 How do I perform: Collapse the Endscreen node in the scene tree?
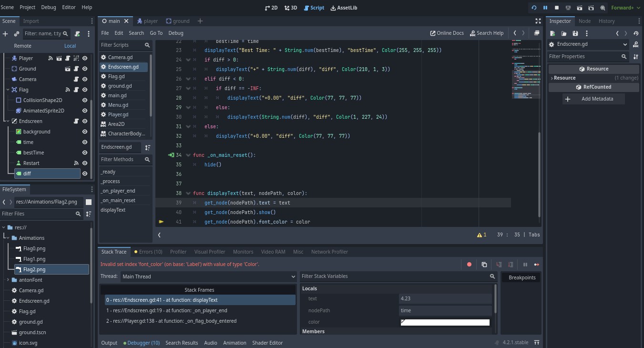pos(8,121)
